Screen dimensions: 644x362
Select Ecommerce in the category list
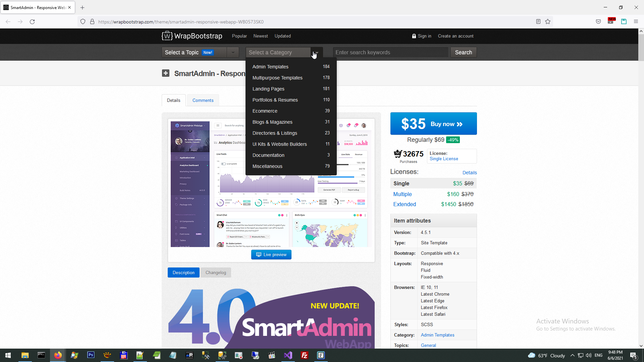(x=265, y=111)
